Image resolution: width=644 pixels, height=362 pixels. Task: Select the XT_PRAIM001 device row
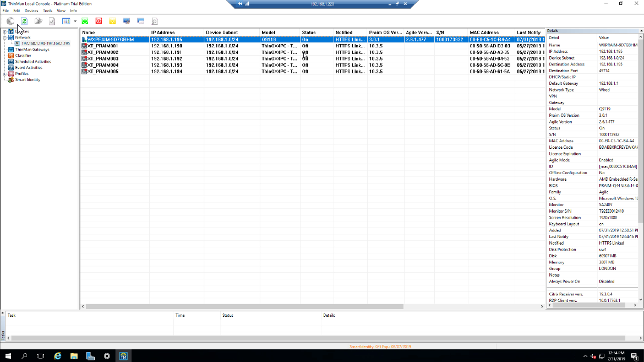(313, 46)
